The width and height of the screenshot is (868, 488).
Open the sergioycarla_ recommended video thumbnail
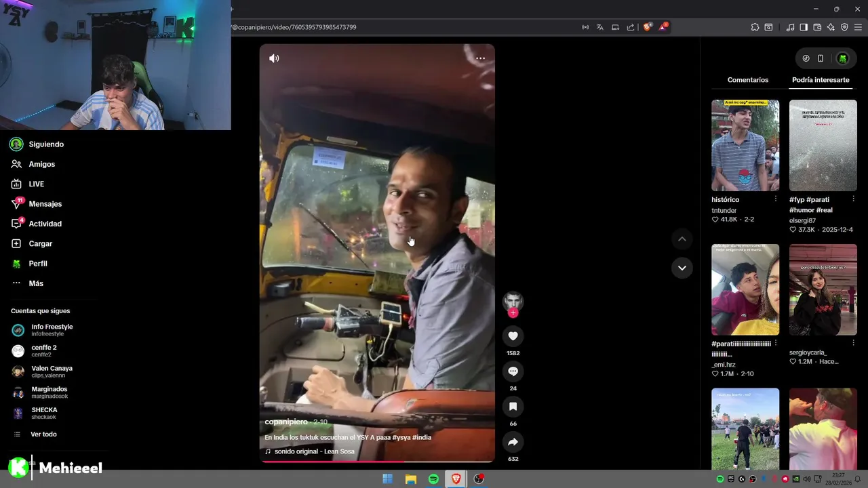823,290
